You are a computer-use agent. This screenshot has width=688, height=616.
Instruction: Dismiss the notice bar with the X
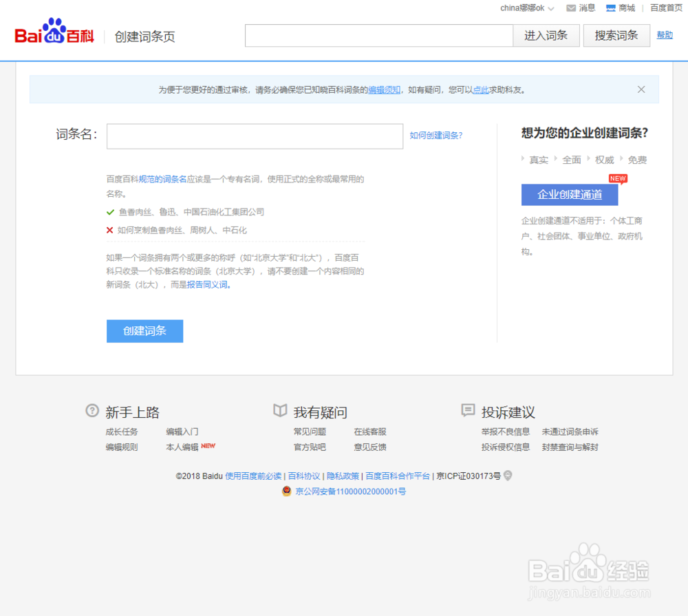click(x=641, y=89)
